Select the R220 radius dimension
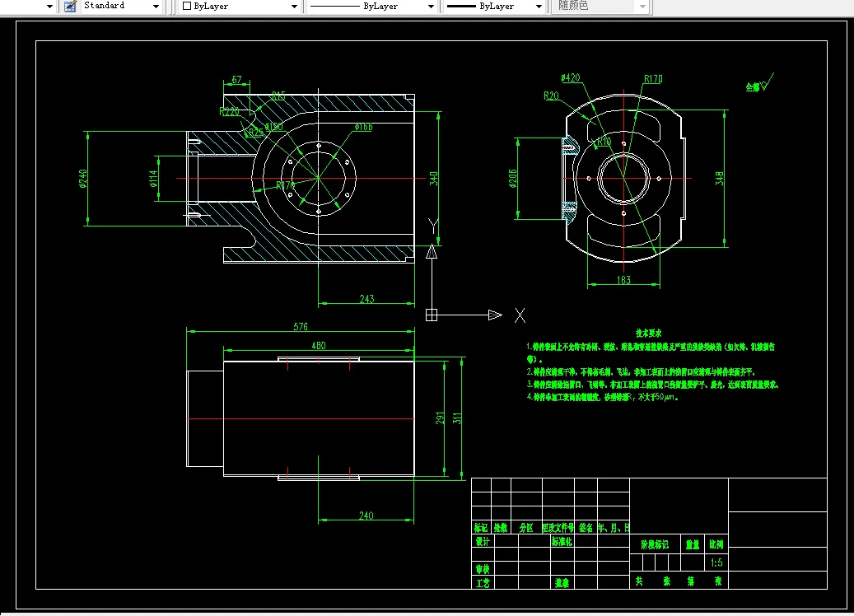The image size is (854, 616). [229, 112]
